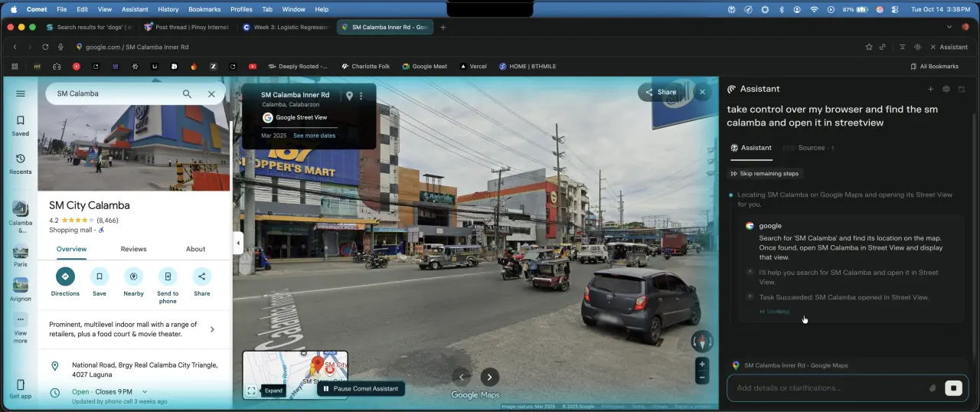The height and width of the screenshot is (412, 980).
Task: Switch to the About tab
Action: pyautogui.click(x=196, y=249)
